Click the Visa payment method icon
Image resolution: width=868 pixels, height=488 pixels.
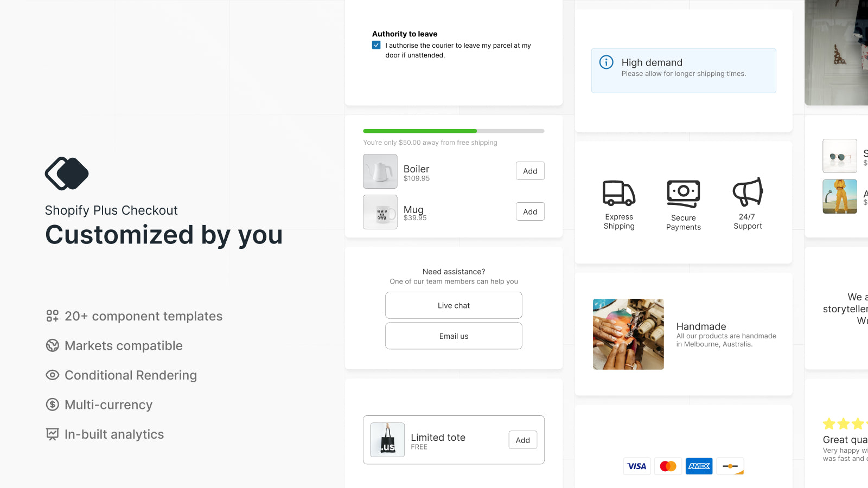(636, 466)
